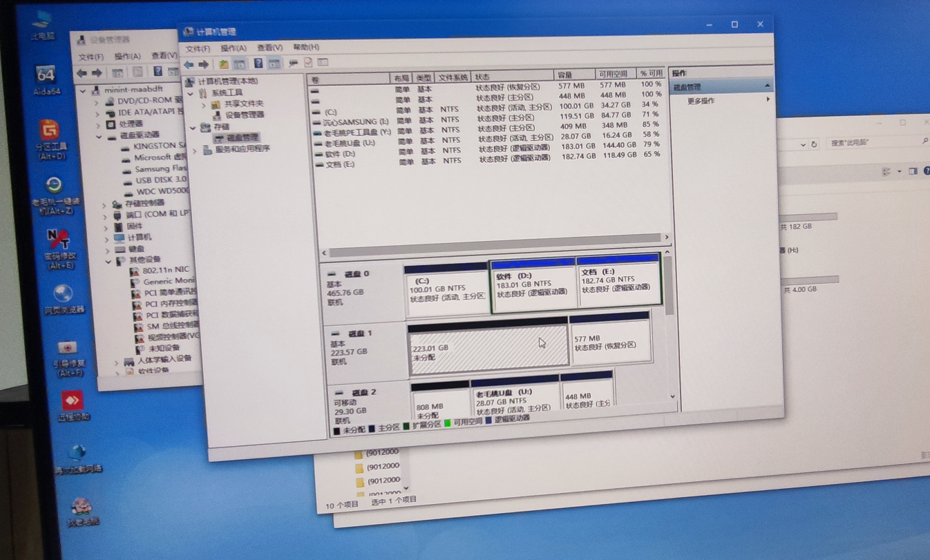
Task: Collapse 其他设备 node in Device Manager
Action: click(x=108, y=261)
